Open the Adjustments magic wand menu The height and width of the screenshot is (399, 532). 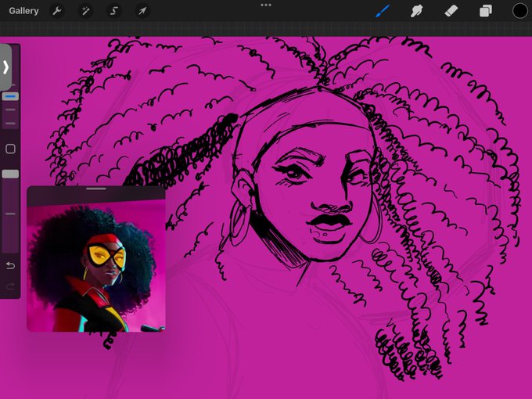(85, 11)
